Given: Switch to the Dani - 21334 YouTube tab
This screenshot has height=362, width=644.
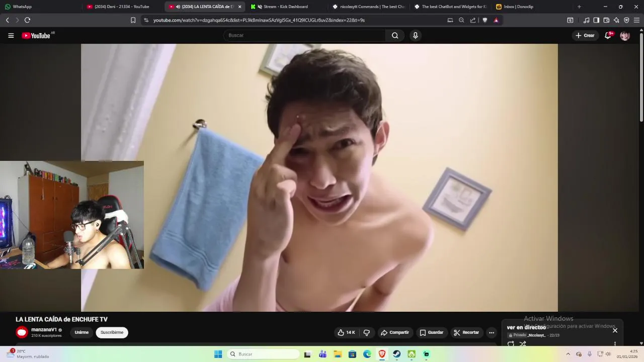Looking at the screenshot, I should coord(122,7).
